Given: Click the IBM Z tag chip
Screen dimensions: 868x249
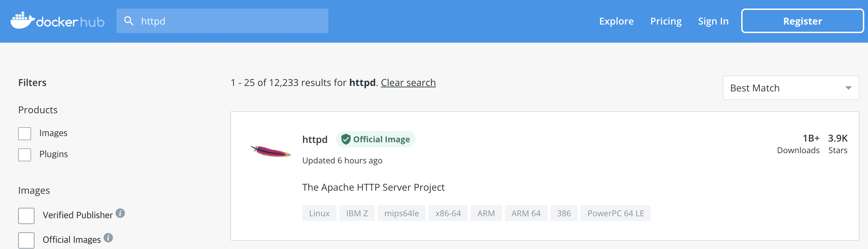Looking at the screenshot, I should click(357, 213).
